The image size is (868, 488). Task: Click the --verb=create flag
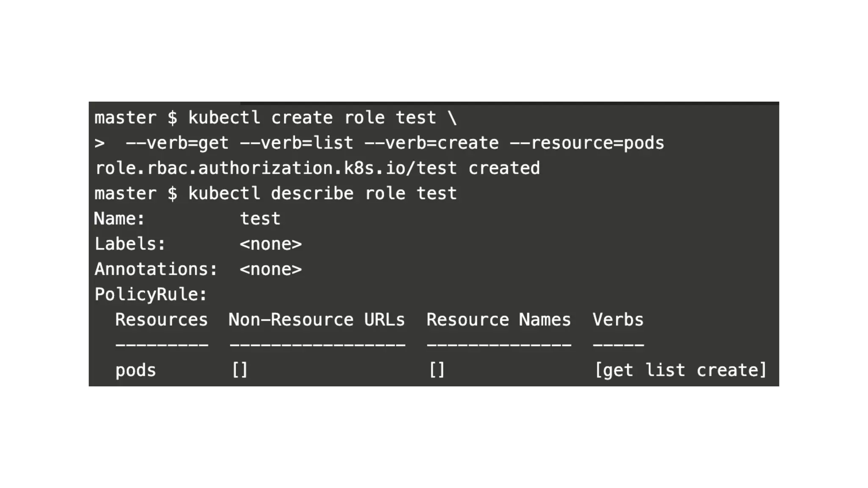(431, 143)
